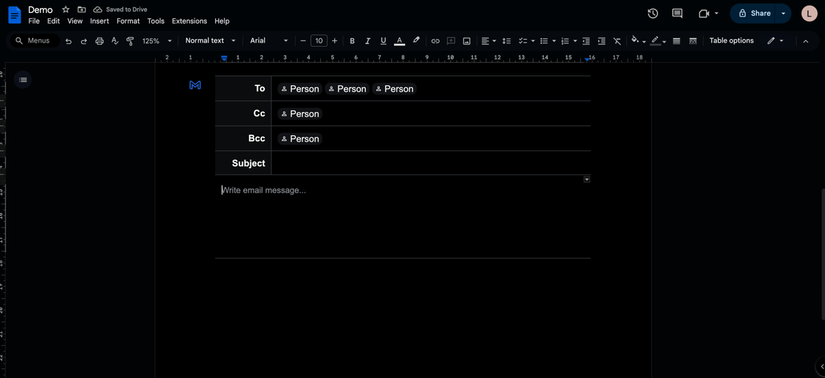Open the File menu

click(34, 21)
